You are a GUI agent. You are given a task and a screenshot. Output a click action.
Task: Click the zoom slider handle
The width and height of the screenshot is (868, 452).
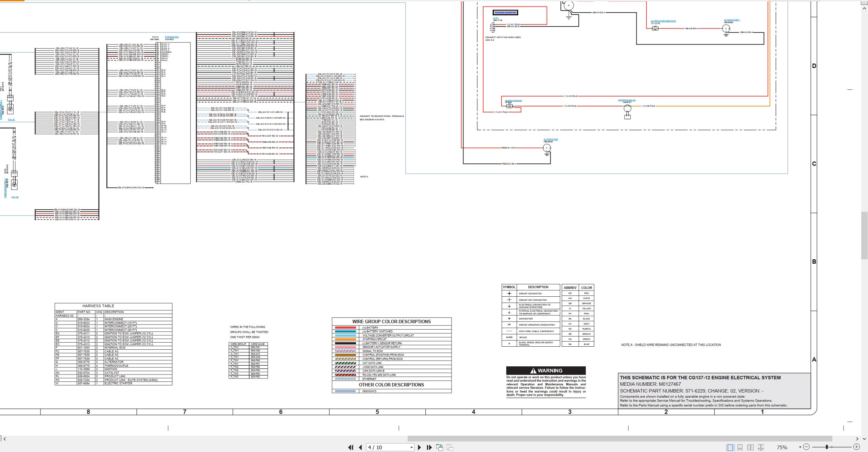coord(827,447)
